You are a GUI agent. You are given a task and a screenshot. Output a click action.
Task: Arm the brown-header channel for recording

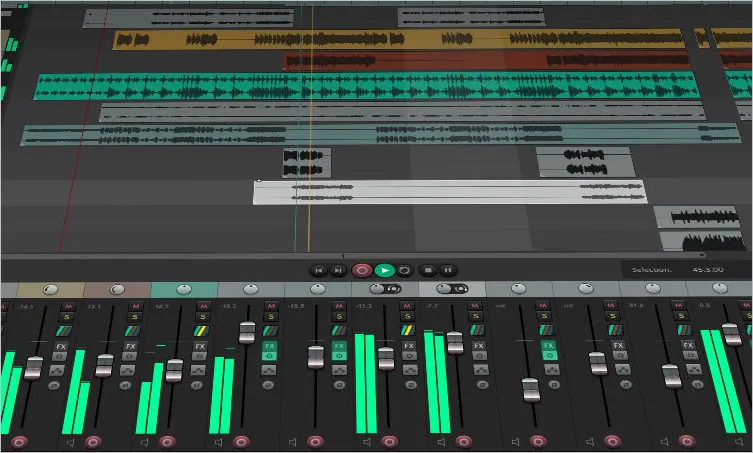point(93,441)
